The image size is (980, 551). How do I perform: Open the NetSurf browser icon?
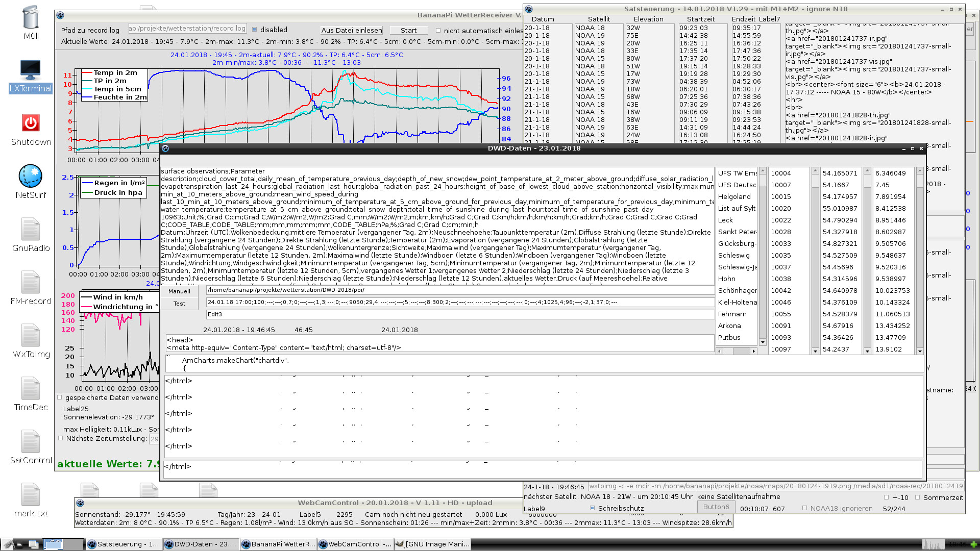31,176
